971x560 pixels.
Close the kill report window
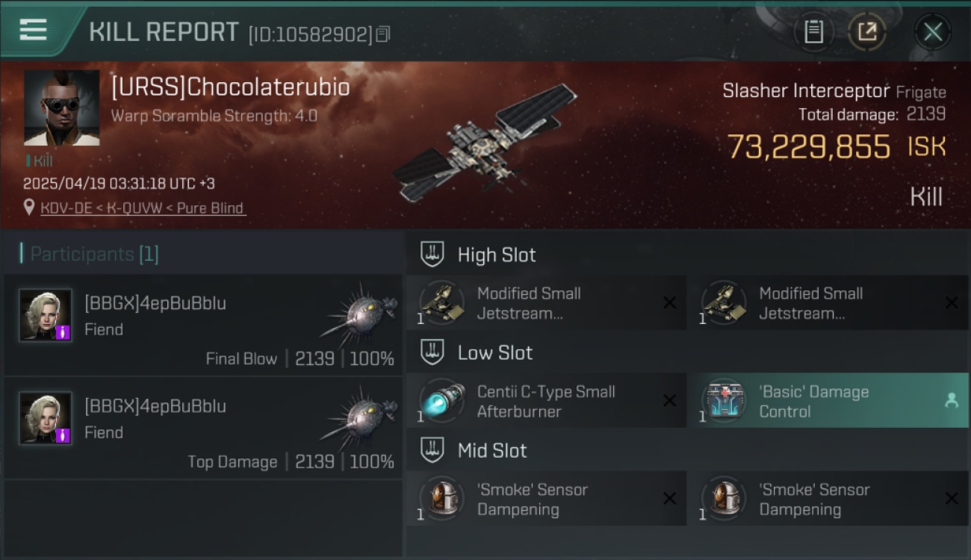tap(933, 31)
